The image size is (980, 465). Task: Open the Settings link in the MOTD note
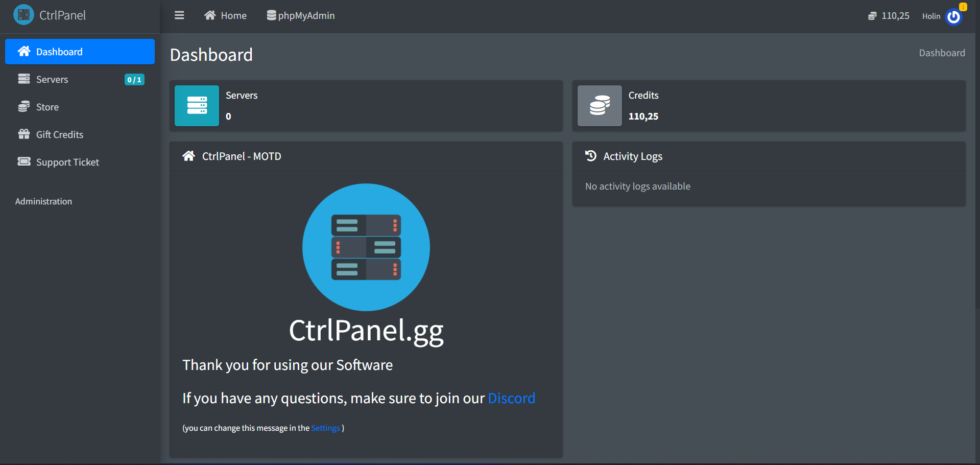pyautogui.click(x=325, y=428)
